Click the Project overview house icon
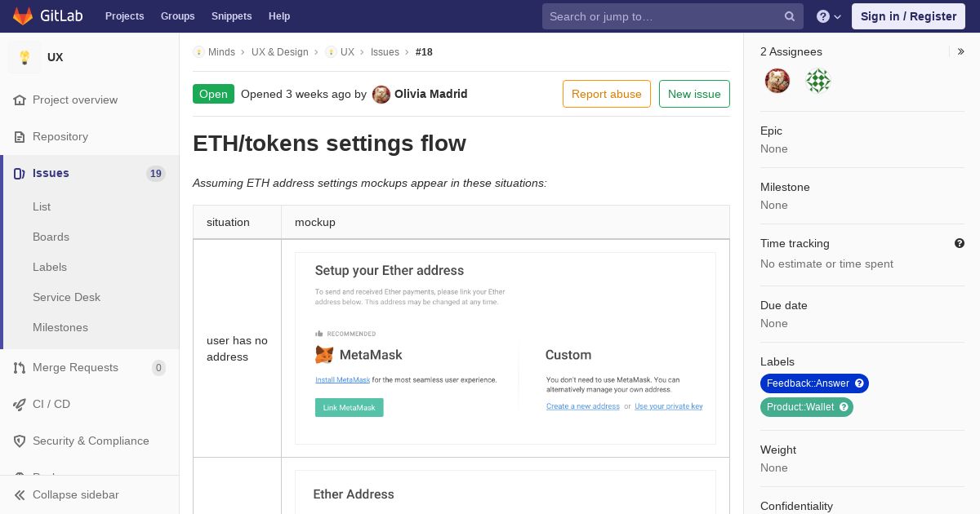The image size is (980, 514). point(20,100)
